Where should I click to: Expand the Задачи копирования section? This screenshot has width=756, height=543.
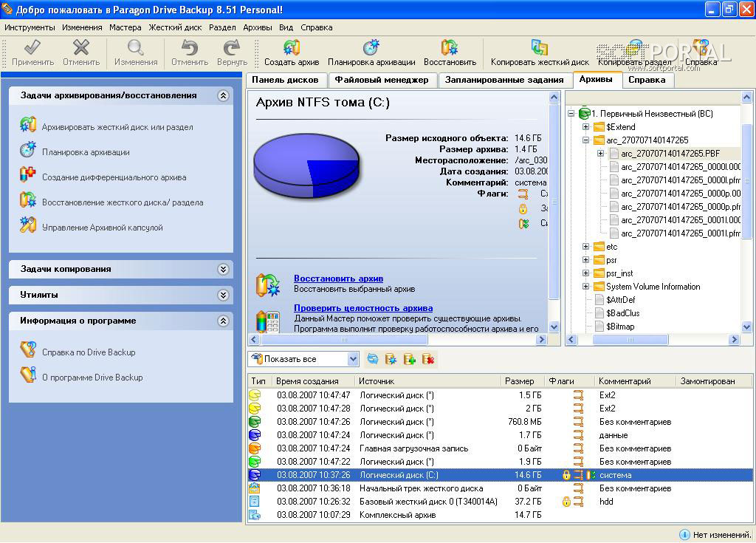click(x=223, y=270)
